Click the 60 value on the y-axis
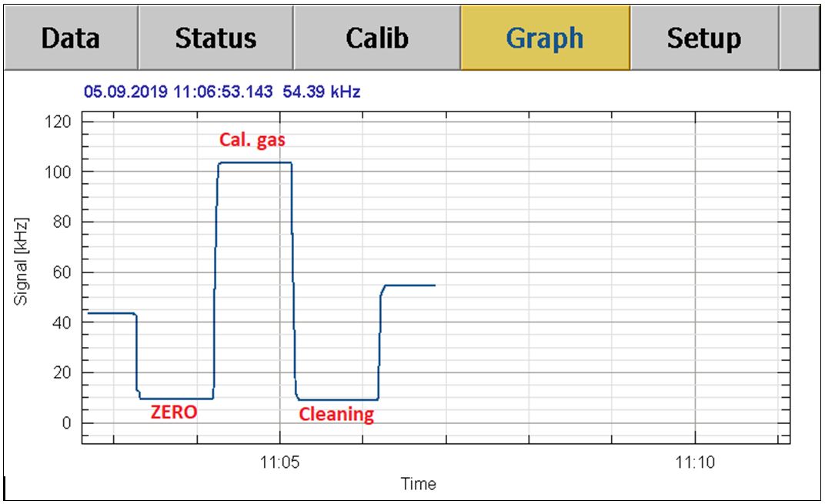Viewport: 825px width, 504px height. pos(62,272)
